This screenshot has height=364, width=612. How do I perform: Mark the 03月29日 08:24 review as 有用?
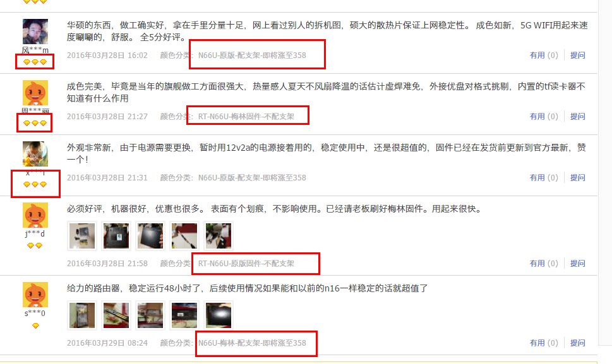tap(544, 343)
